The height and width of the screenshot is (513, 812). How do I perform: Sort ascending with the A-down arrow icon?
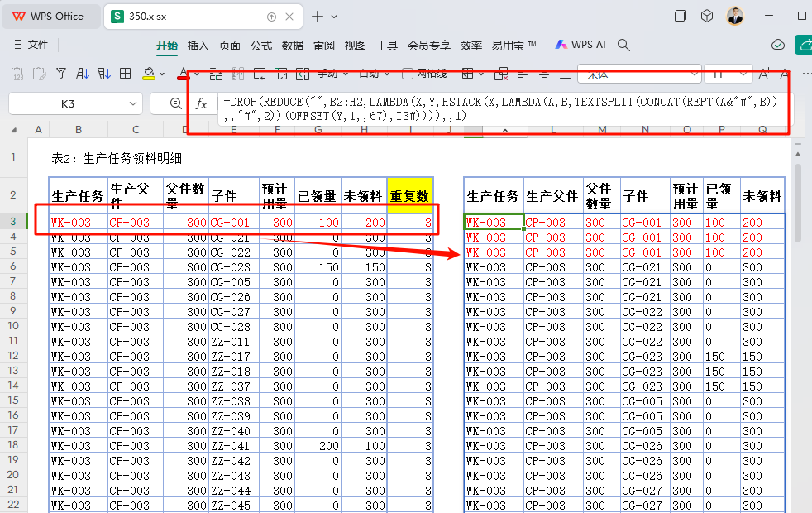(x=83, y=74)
